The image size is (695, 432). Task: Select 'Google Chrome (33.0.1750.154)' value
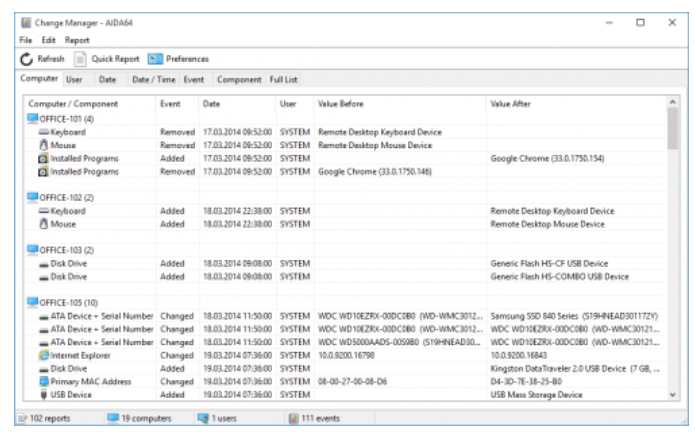coord(547,158)
